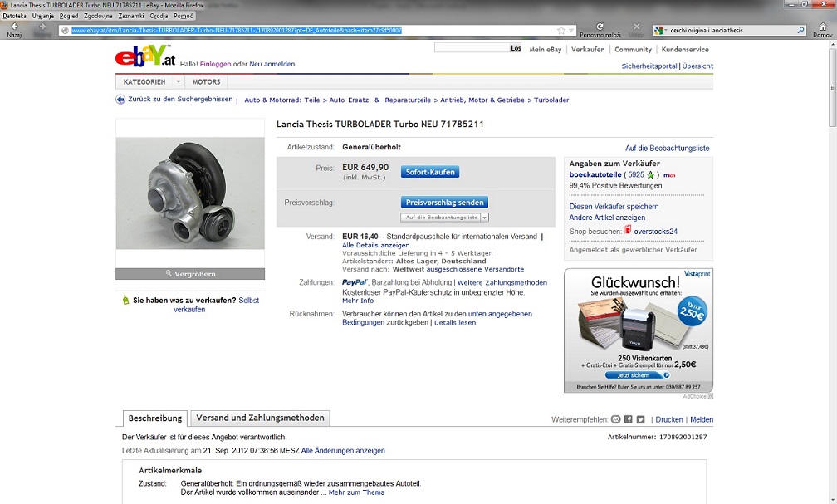Open the Verkaufen link
Screen dimensions: 837x504
[588, 50]
